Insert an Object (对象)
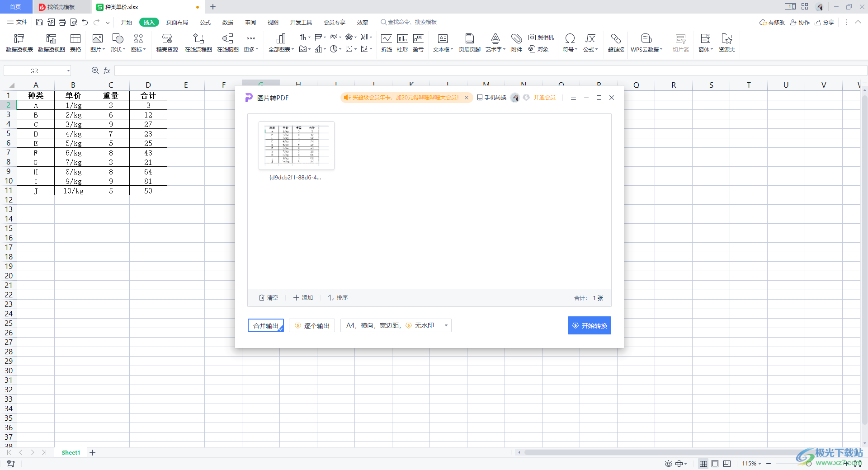868x470 pixels. (x=538, y=49)
